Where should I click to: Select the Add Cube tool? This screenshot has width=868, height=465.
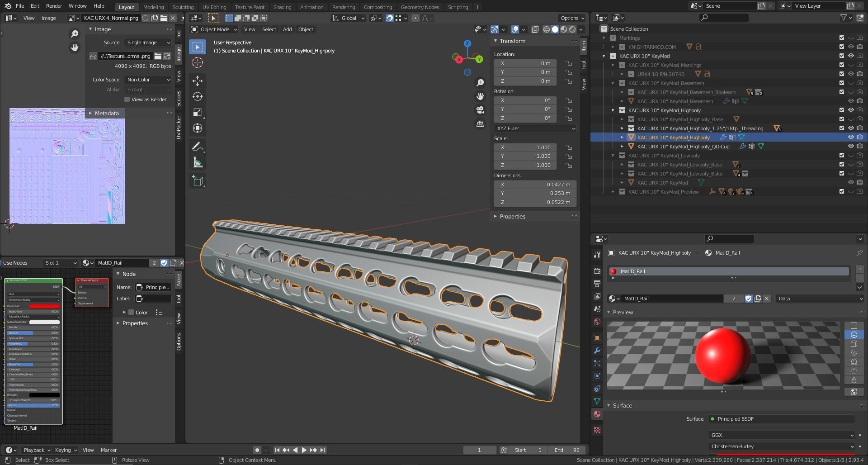click(x=198, y=180)
